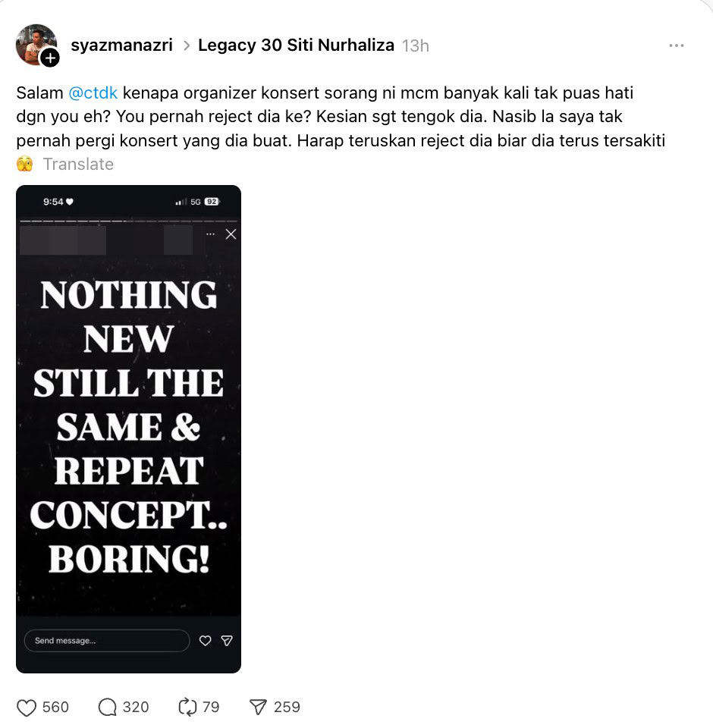
Task: Click the @ctdk mention link
Action: [93, 93]
